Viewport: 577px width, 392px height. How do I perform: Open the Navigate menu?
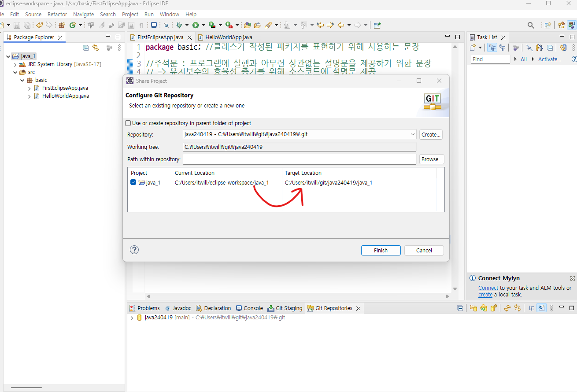coord(83,14)
